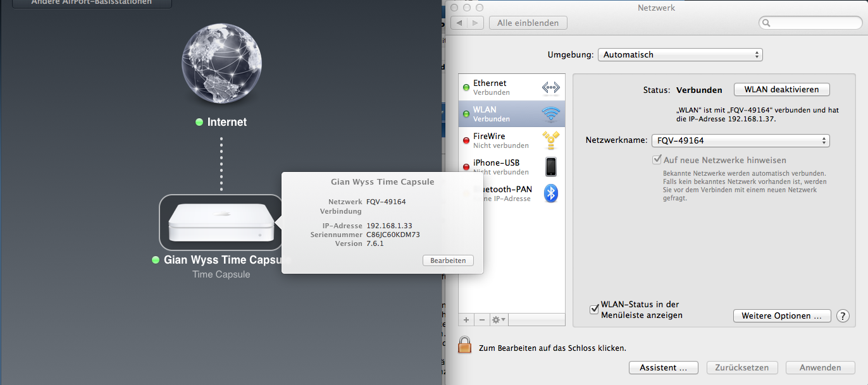Click IP-Adresse value 192.168.1.33

(389, 226)
